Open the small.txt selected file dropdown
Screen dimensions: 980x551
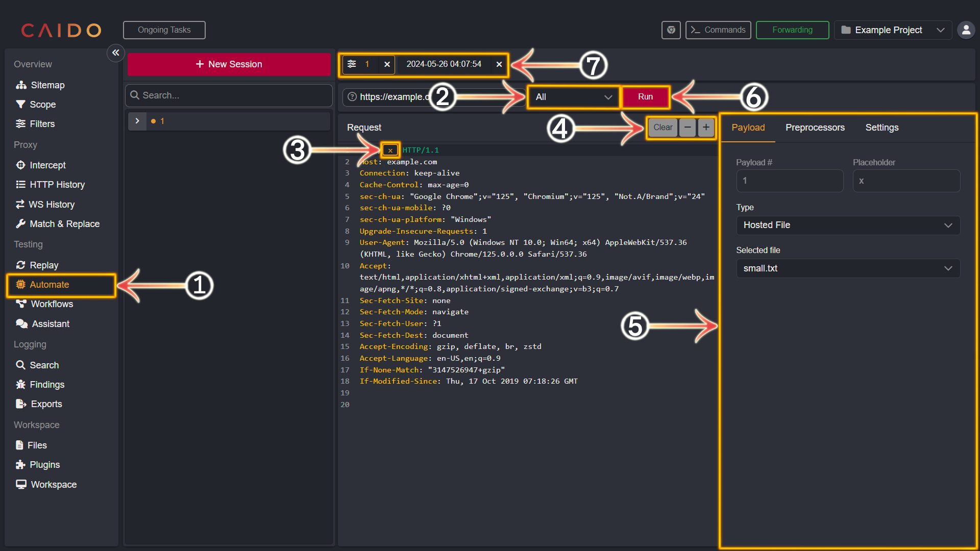[848, 268]
